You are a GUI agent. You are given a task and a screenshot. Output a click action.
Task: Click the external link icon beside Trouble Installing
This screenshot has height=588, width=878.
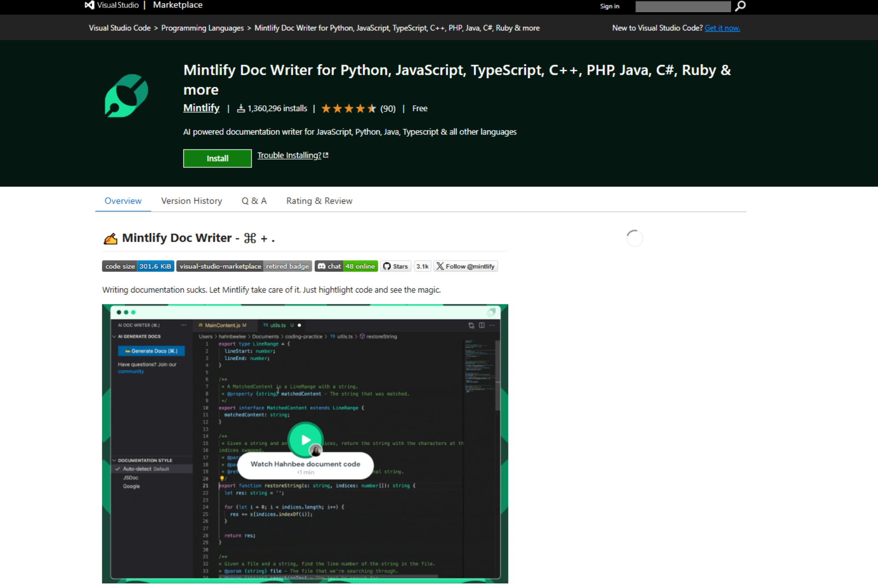326,155
